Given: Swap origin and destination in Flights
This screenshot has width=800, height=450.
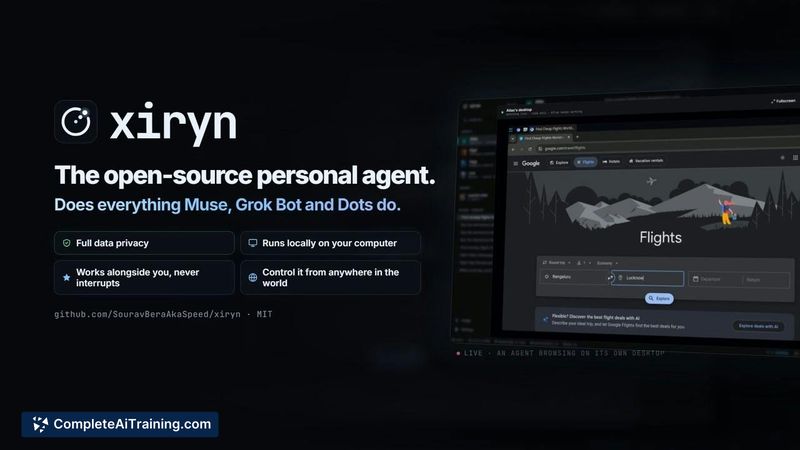Looking at the screenshot, I should click(x=610, y=278).
